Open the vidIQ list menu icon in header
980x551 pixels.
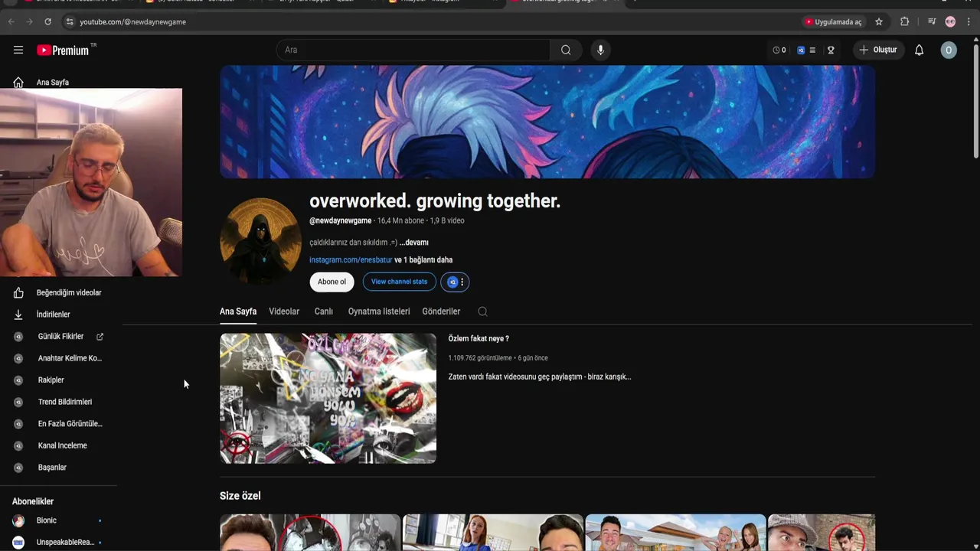[812, 50]
